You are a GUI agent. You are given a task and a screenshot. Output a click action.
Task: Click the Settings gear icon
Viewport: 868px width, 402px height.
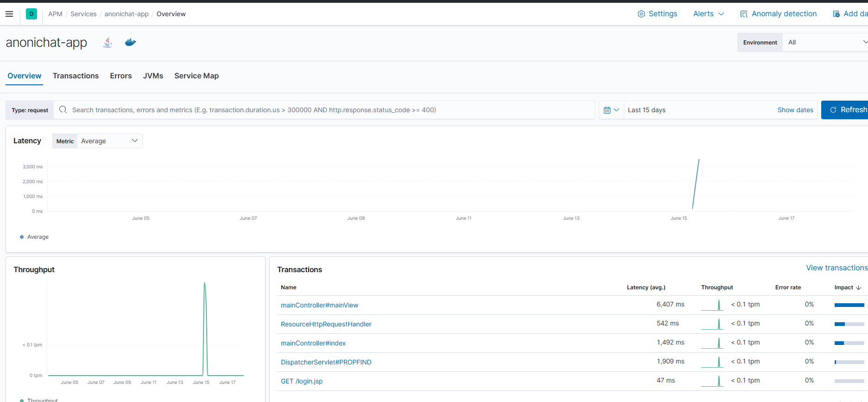pyautogui.click(x=641, y=14)
